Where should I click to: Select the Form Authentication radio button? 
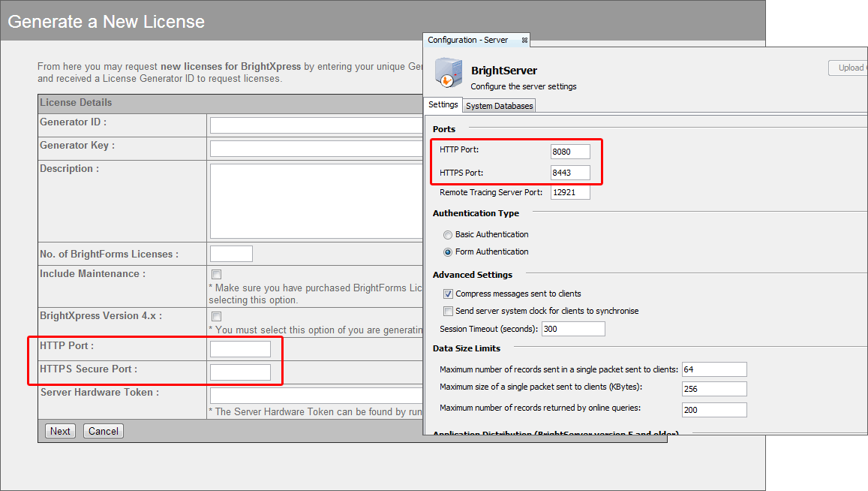pos(448,252)
